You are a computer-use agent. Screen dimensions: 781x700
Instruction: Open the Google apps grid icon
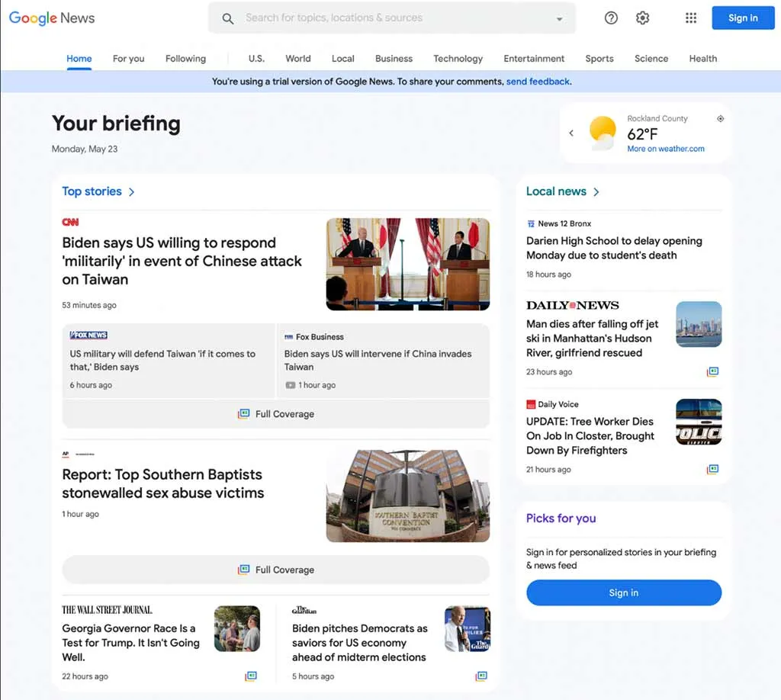tap(691, 18)
